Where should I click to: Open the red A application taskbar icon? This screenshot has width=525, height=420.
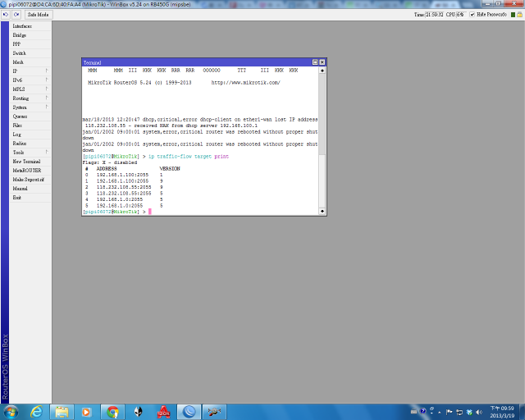click(x=163, y=412)
